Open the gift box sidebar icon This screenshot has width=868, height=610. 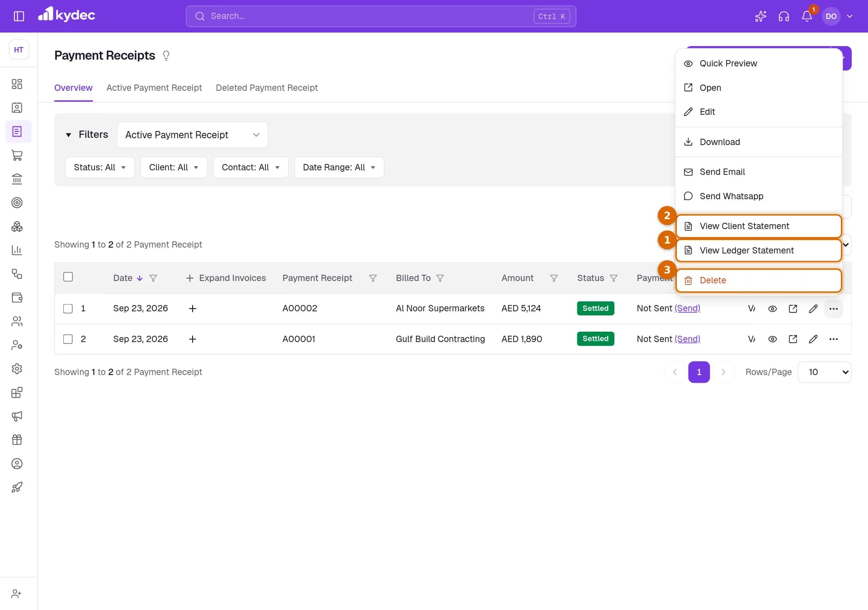click(x=17, y=440)
